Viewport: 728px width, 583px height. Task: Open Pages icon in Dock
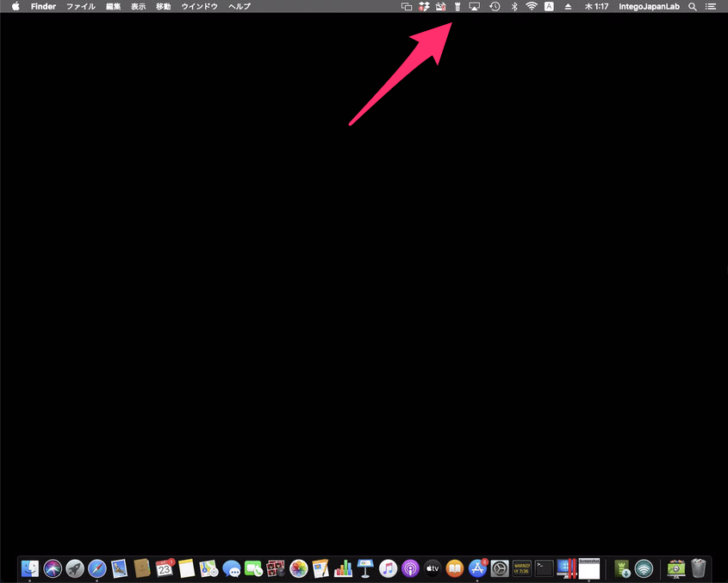tap(320, 568)
